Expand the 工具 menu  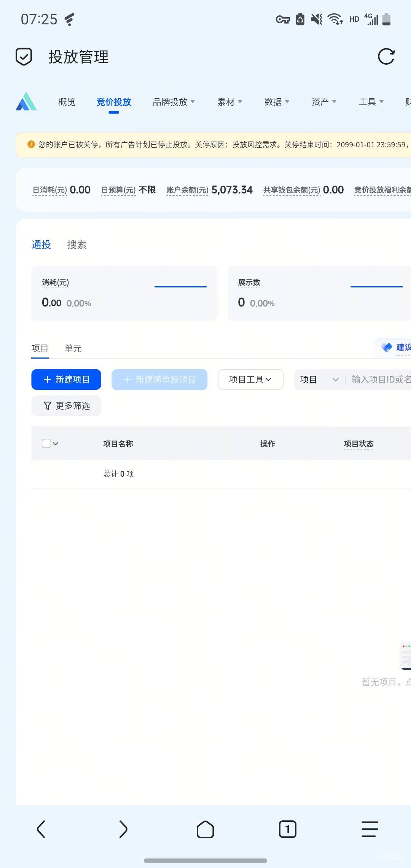[x=371, y=102]
